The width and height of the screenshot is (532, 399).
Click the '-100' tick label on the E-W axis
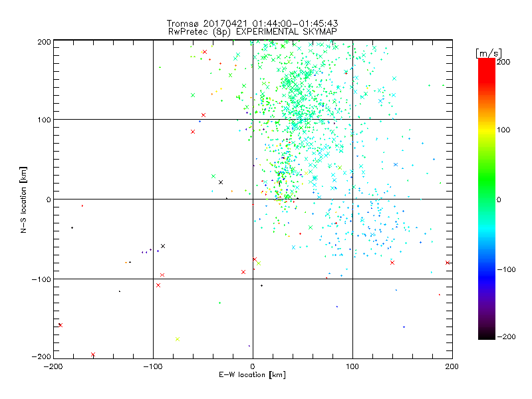(x=153, y=366)
